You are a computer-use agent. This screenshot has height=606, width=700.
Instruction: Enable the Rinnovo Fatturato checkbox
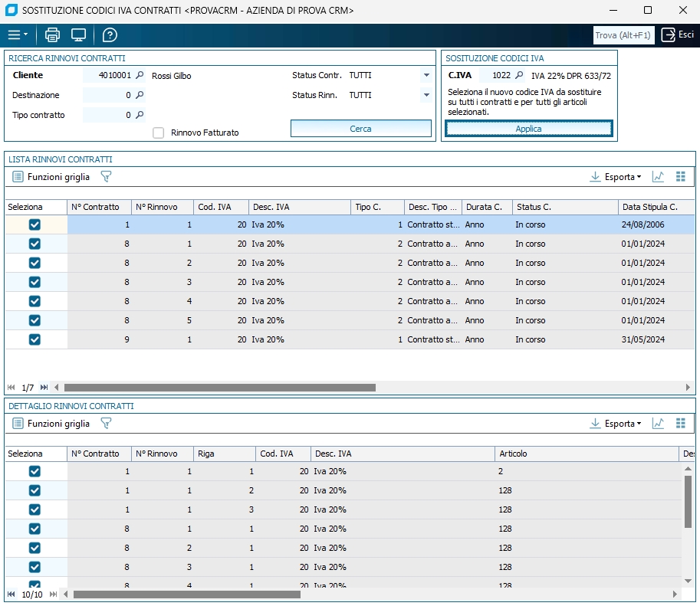pyautogui.click(x=159, y=133)
